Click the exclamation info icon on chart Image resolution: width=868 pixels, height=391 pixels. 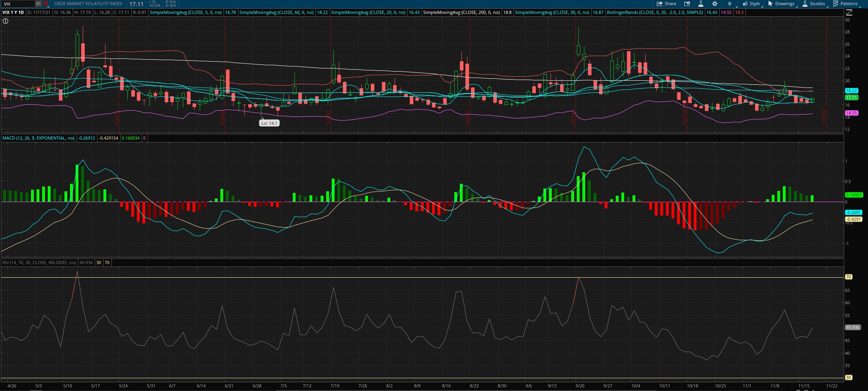[6, 21]
